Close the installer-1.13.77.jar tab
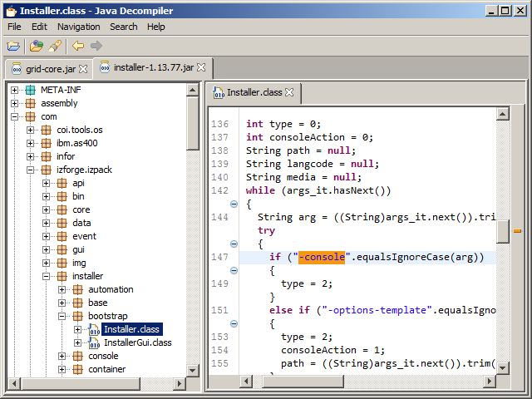The height and width of the screenshot is (399, 532). (x=201, y=67)
